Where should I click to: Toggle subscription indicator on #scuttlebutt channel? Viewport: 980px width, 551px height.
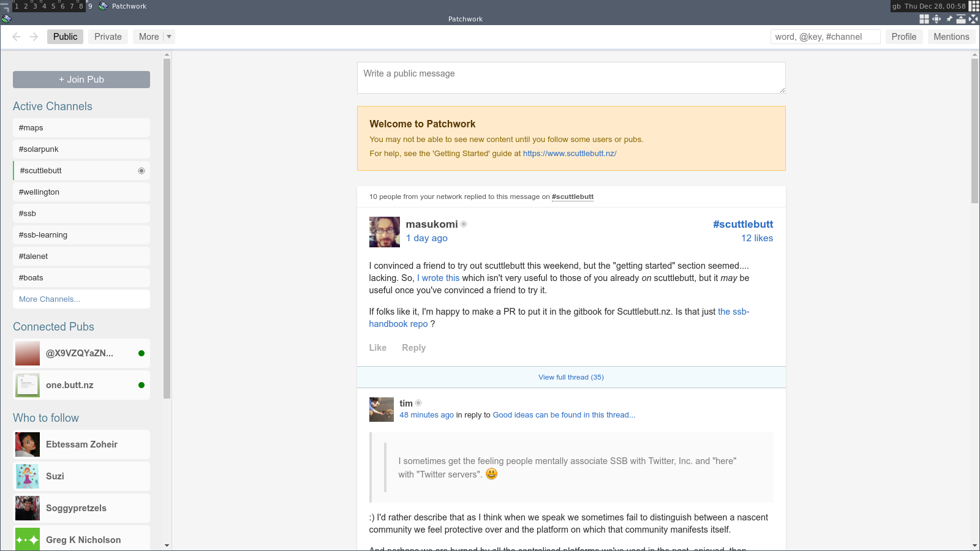(141, 171)
